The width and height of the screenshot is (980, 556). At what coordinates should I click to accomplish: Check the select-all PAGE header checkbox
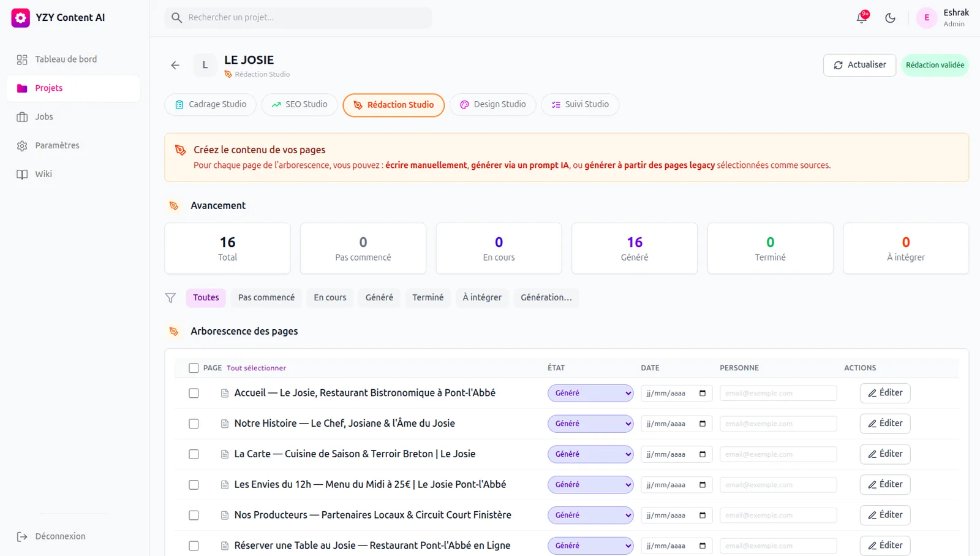[194, 368]
